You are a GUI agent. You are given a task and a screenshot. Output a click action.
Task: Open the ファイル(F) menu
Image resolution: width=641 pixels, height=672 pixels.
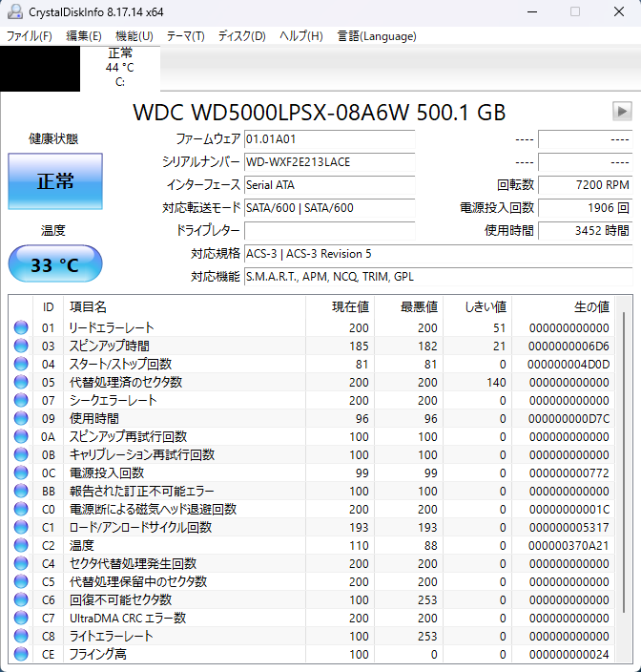[30, 36]
